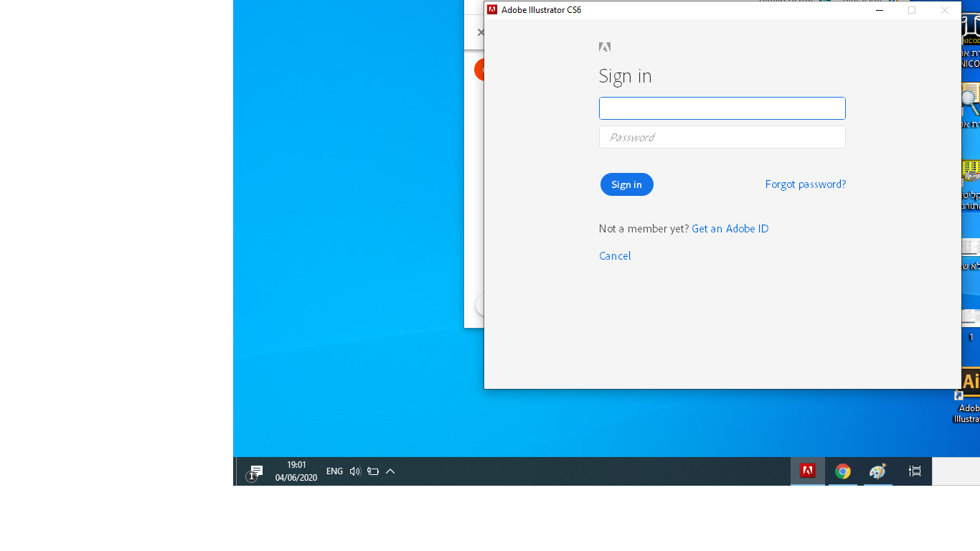980x551 pixels.
Task: Open the Paint palette taskbar icon
Action: 878,471
